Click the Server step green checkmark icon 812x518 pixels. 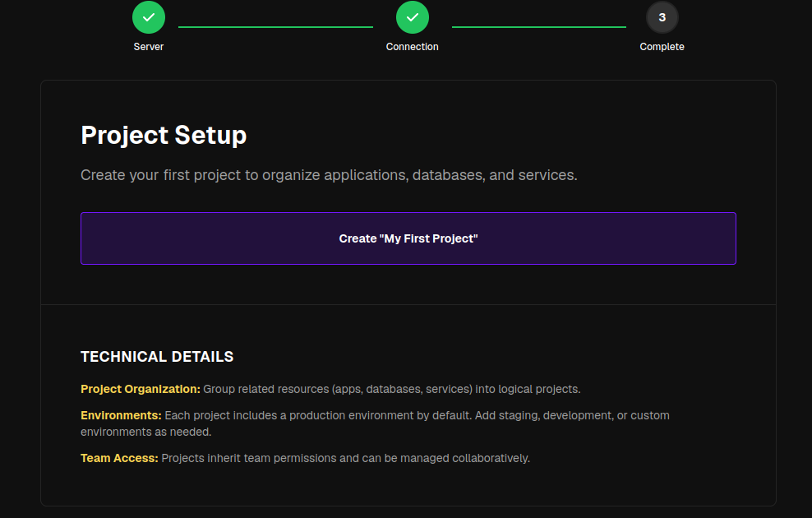[x=149, y=17]
